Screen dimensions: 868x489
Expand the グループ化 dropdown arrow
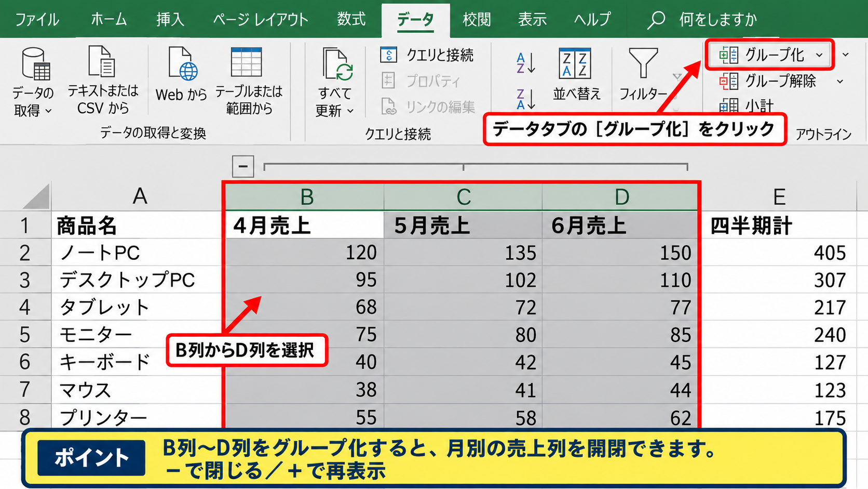pyautogui.click(x=819, y=55)
